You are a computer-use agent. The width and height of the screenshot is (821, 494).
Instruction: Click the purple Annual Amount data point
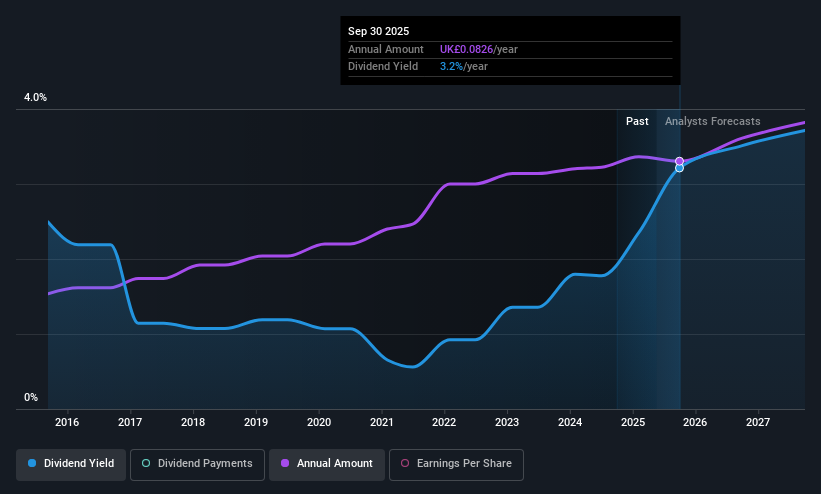679,161
